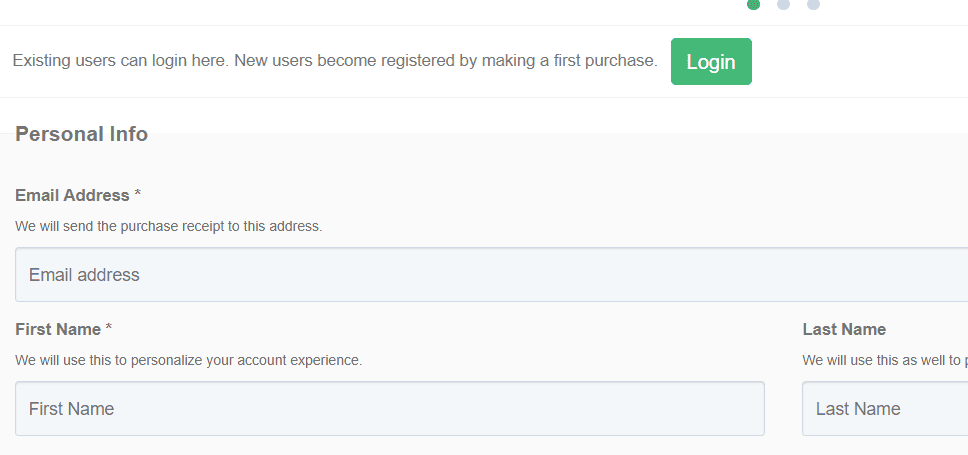Focus the Email address input field
Viewport: 968px width, 455px height.
tap(491, 275)
